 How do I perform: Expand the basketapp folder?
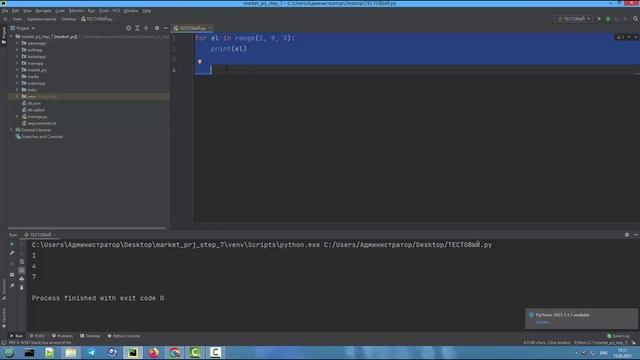coord(18,57)
